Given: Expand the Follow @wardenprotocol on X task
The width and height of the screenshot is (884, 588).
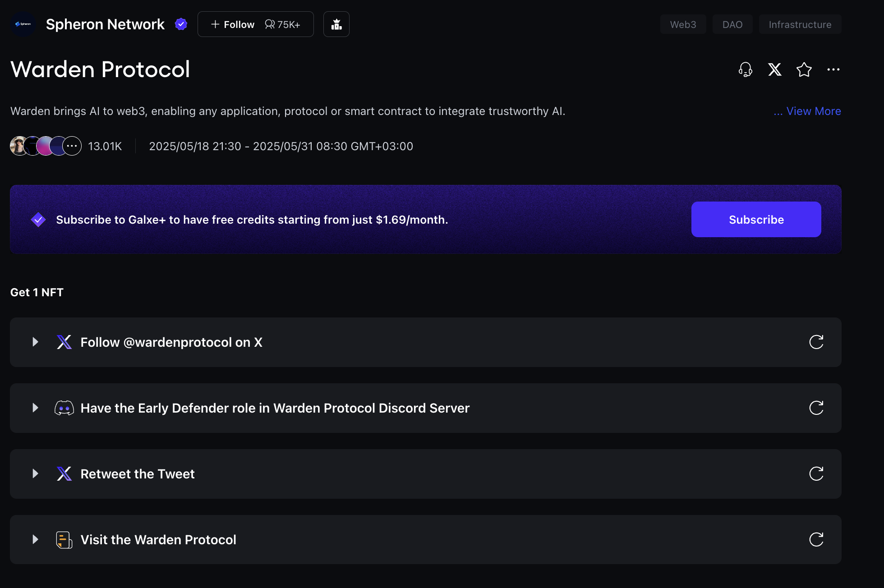Looking at the screenshot, I should pos(35,342).
